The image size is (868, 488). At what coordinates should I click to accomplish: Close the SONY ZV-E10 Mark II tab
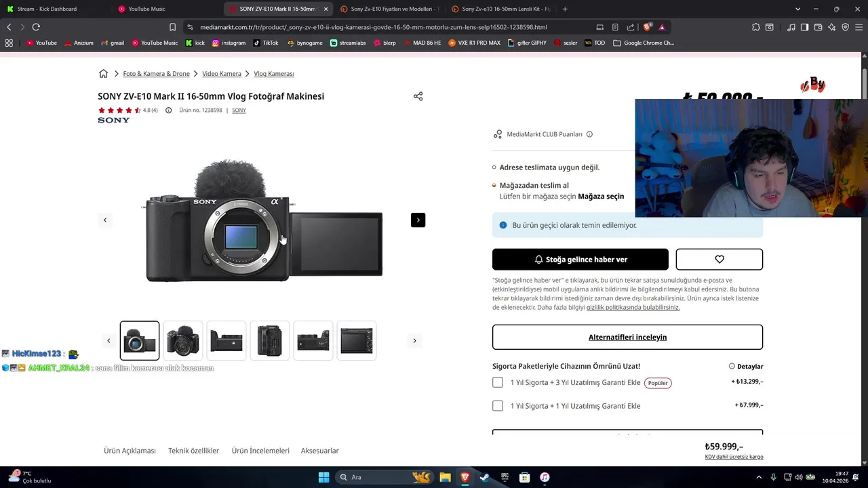325,9
